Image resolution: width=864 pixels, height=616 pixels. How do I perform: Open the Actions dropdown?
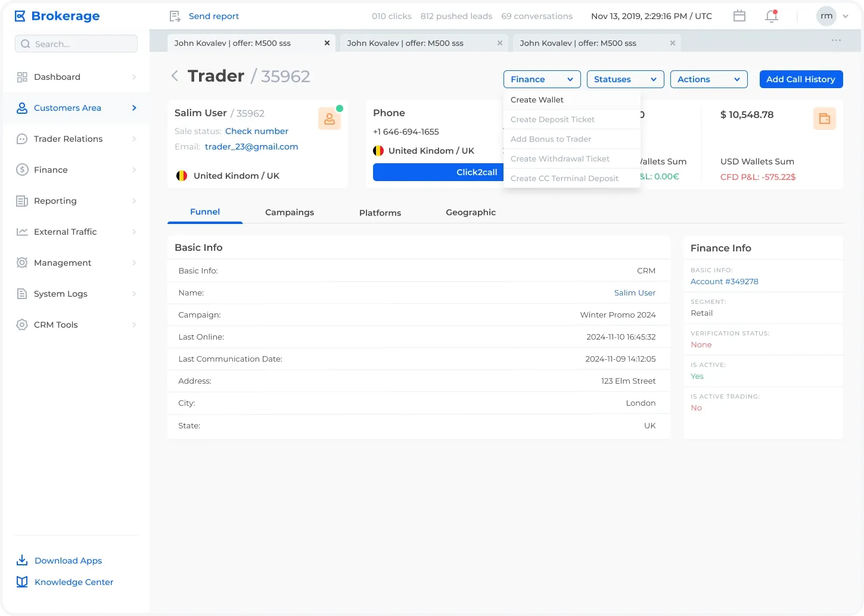pos(709,79)
